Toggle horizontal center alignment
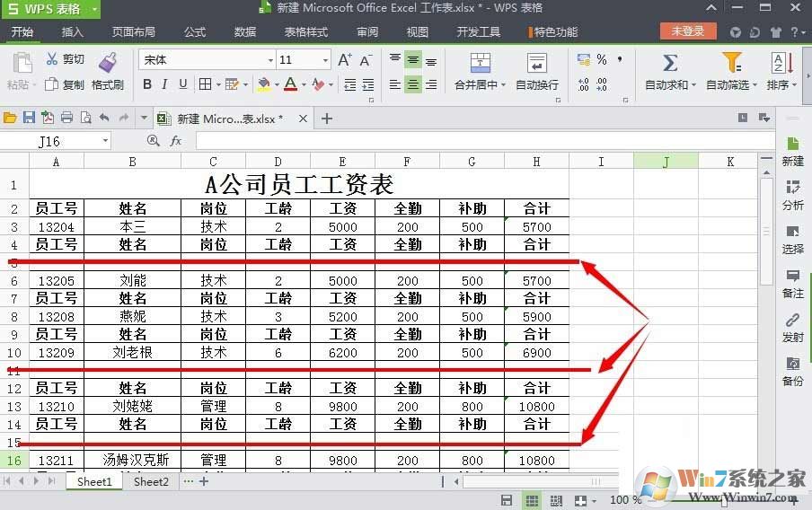 412,84
